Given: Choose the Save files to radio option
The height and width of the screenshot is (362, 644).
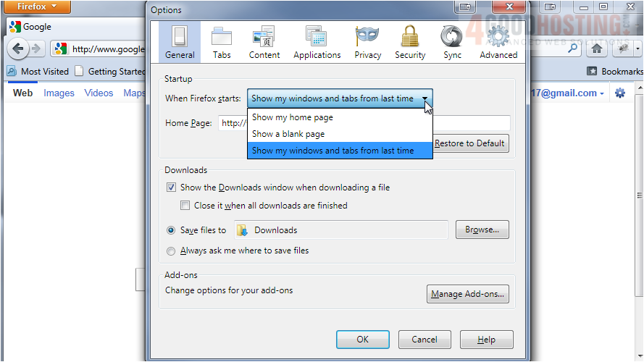Looking at the screenshot, I should click(172, 230).
